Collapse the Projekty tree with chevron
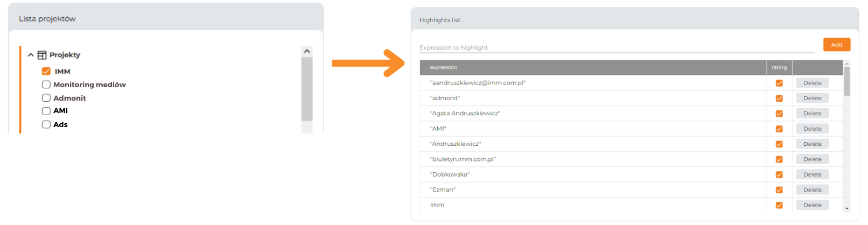The image size is (868, 225). (x=31, y=55)
